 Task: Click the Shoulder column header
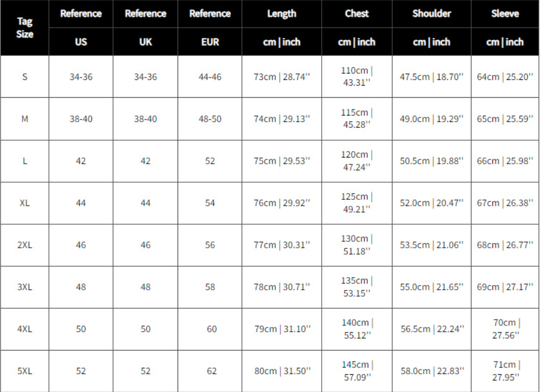pos(431,14)
